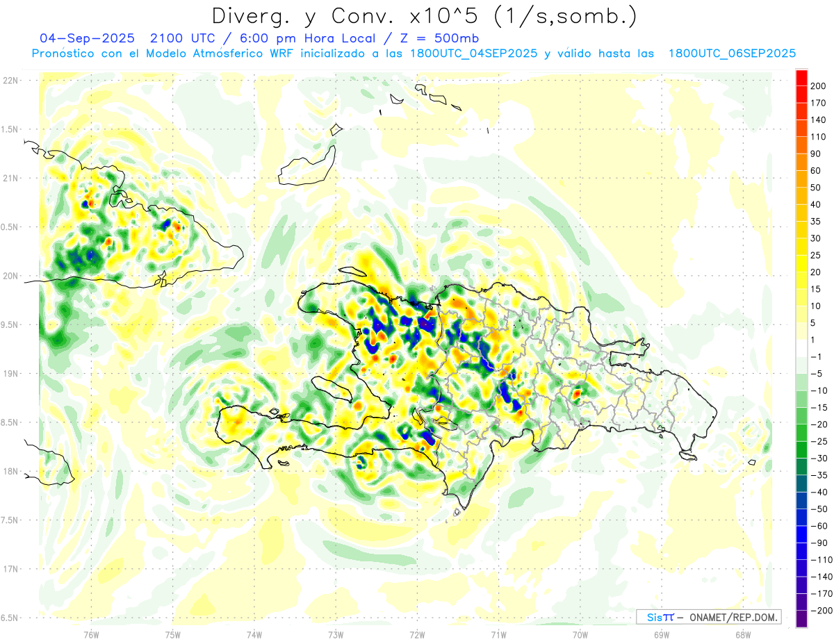The width and height of the screenshot is (834, 644).
Task: Click the '22N' latitude label
Action: click(10, 81)
